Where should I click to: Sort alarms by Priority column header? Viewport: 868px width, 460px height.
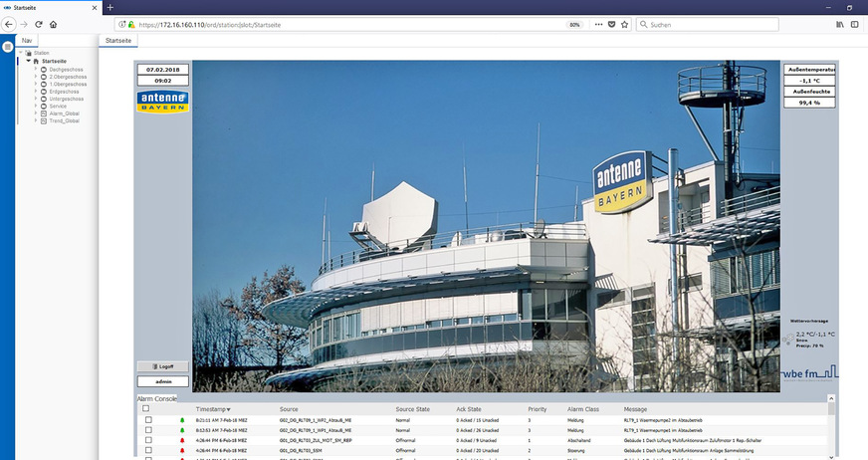(x=537, y=409)
